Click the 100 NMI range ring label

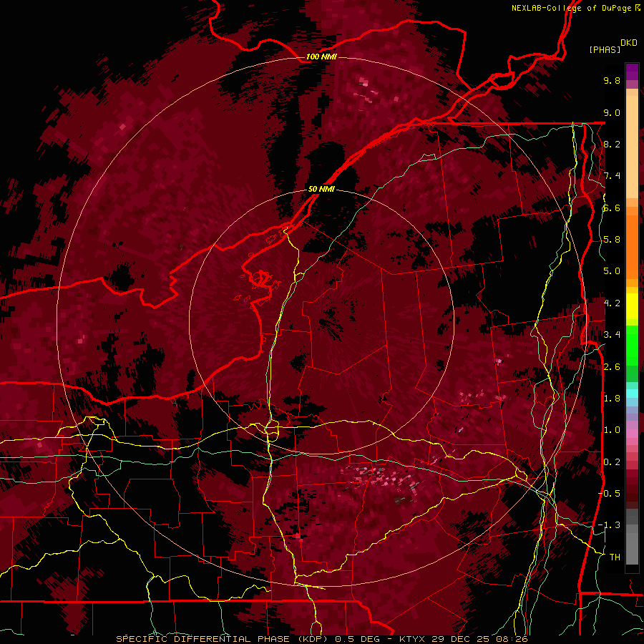coord(321,57)
